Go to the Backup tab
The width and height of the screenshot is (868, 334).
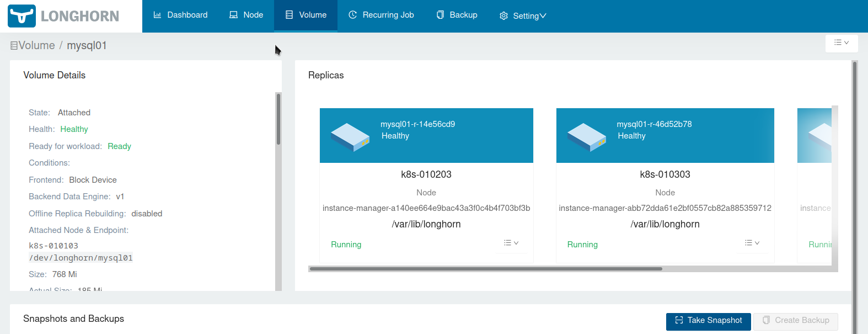457,15
